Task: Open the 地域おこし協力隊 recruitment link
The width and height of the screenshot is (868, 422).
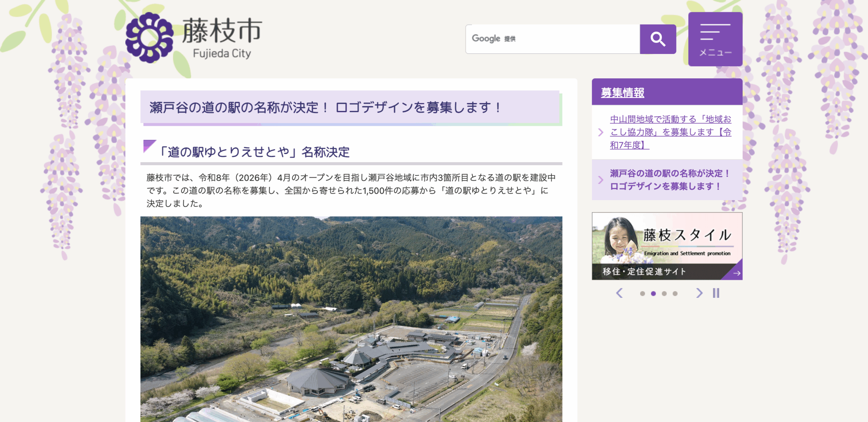Action: pos(670,132)
